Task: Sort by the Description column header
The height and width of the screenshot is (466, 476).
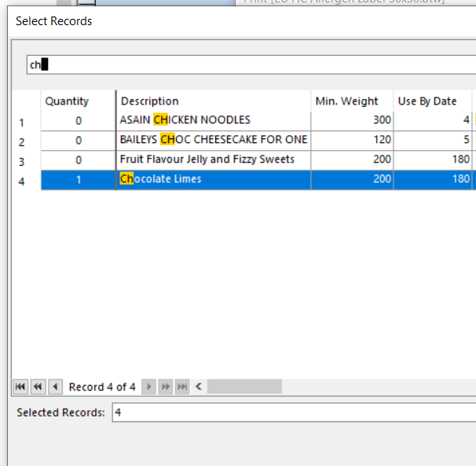Action: 214,101
